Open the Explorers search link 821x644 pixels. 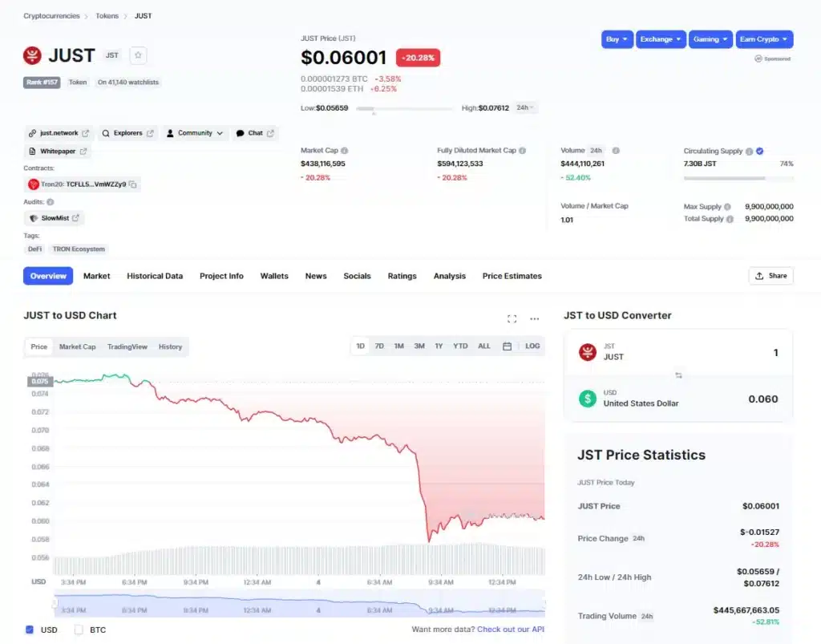click(x=127, y=133)
